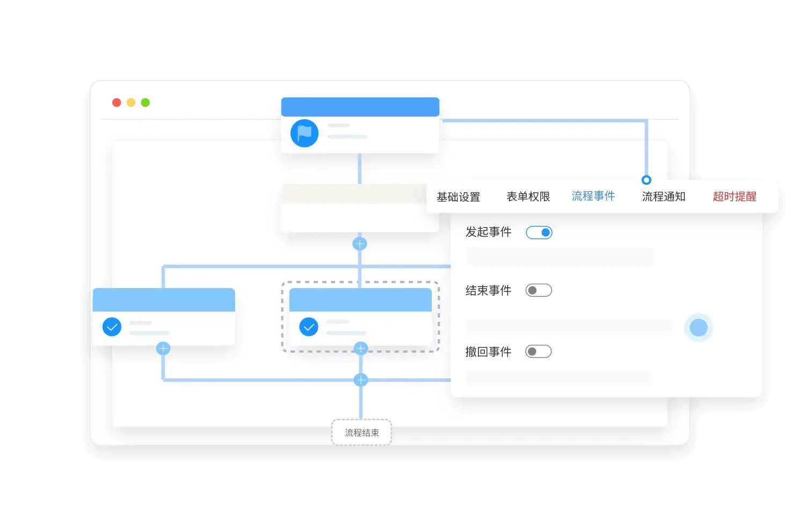The image size is (812, 526).
Task: Open the 超时提醒 tab
Action: 734,197
